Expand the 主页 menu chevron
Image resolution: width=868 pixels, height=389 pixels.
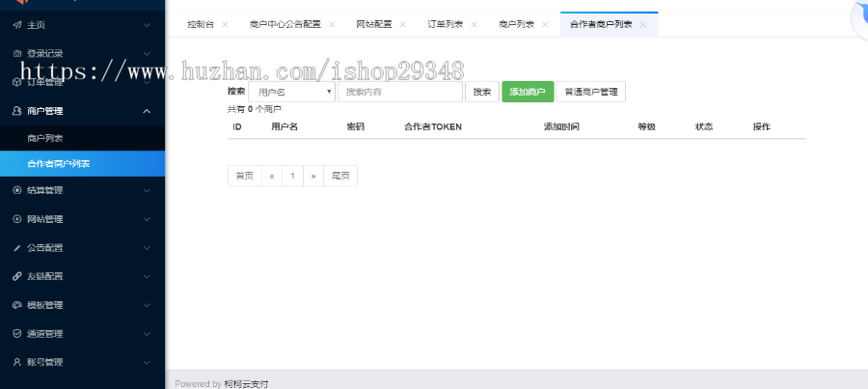147,25
